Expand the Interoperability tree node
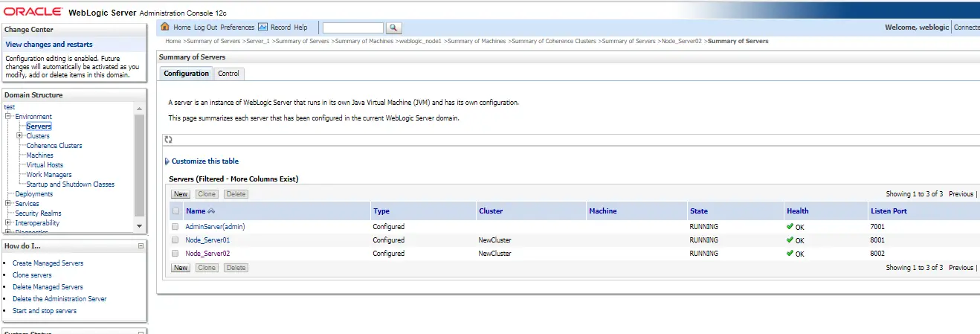Screen dimensions: 980x334 pos(8,223)
